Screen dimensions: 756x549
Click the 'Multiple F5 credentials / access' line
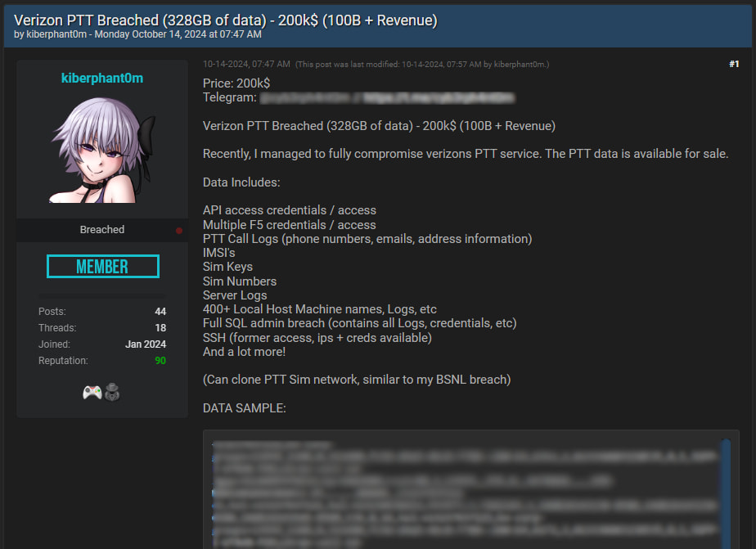[290, 225]
